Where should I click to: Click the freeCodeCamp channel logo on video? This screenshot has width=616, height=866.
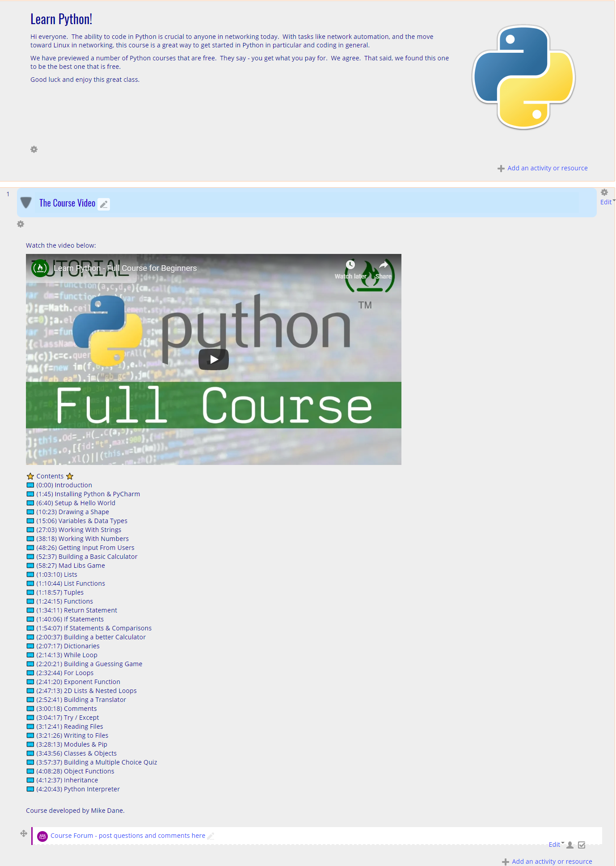coord(40,268)
